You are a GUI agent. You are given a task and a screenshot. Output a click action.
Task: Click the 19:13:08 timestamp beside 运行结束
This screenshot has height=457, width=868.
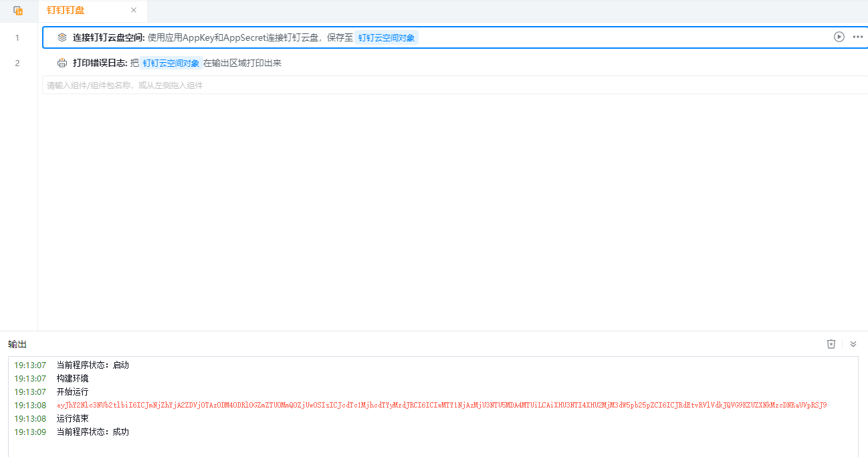pos(30,418)
